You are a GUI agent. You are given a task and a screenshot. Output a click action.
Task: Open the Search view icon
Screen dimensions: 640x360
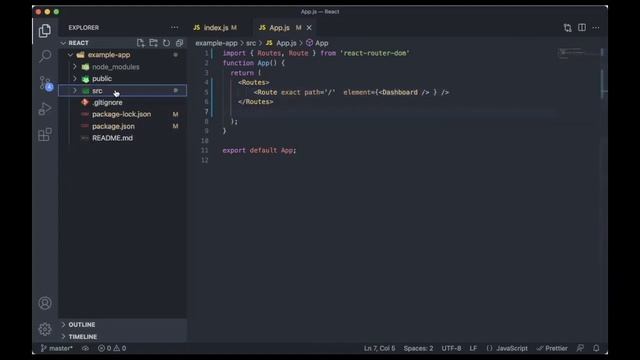[45, 56]
